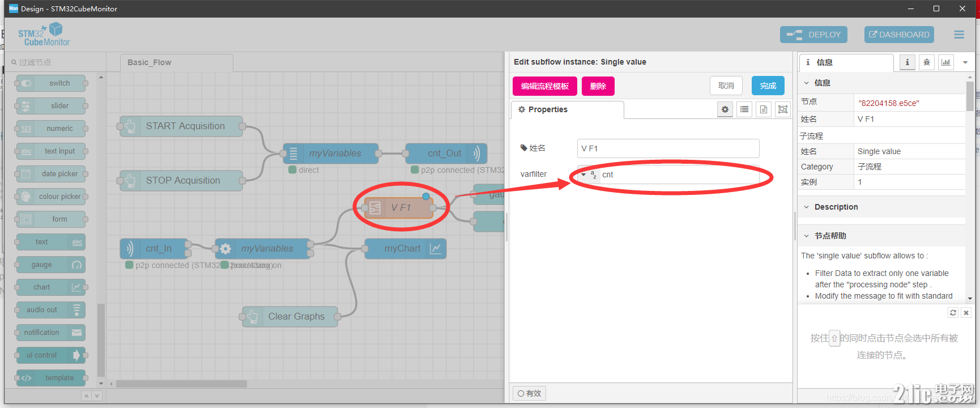Click the STOP Acquisition inject button
The image size is (980, 408).
130,181
